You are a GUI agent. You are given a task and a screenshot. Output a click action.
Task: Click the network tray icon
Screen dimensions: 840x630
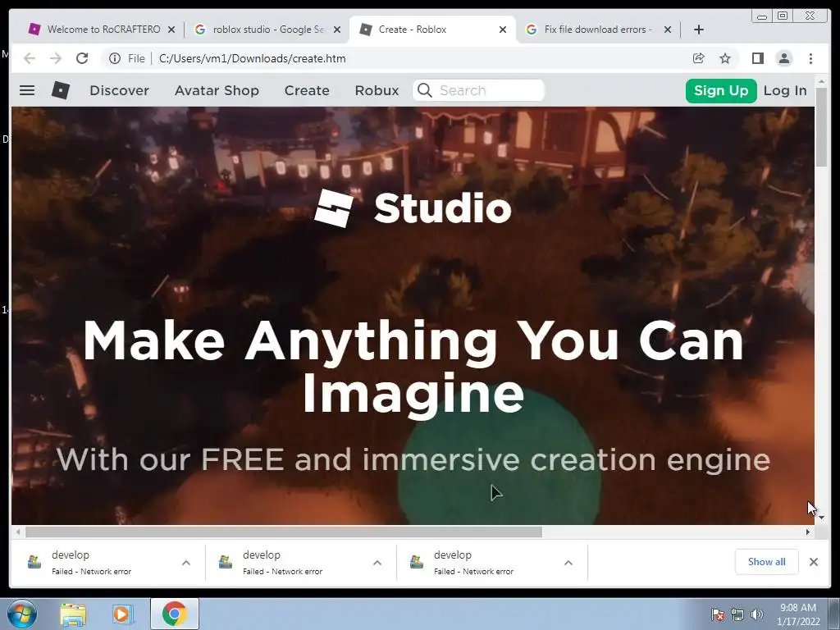(737, 614)
